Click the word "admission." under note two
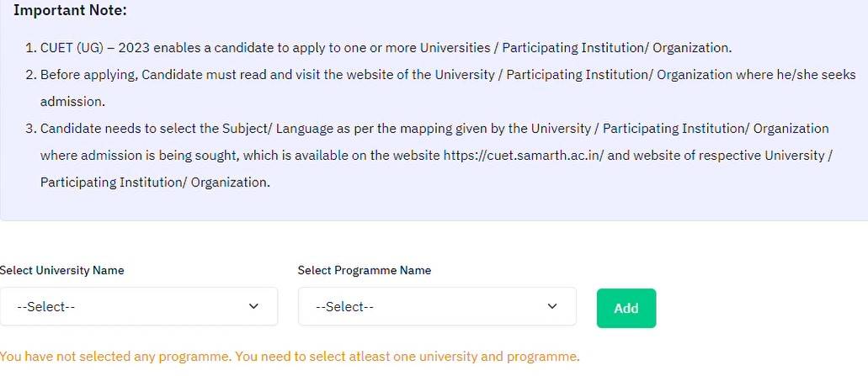 tap(72, 102)
